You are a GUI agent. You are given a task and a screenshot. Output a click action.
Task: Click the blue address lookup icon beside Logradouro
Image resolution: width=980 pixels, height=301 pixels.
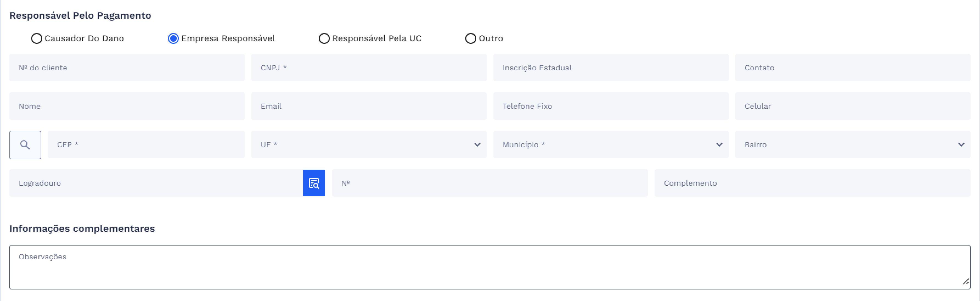(314, 183)
